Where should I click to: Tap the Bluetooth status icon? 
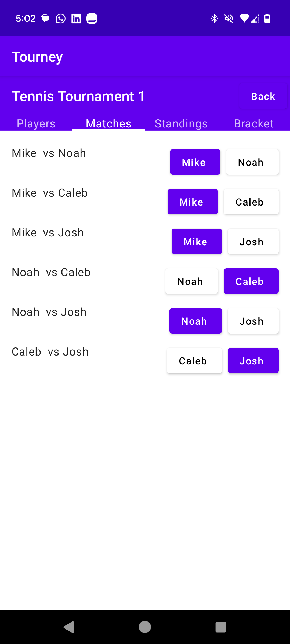214,19
